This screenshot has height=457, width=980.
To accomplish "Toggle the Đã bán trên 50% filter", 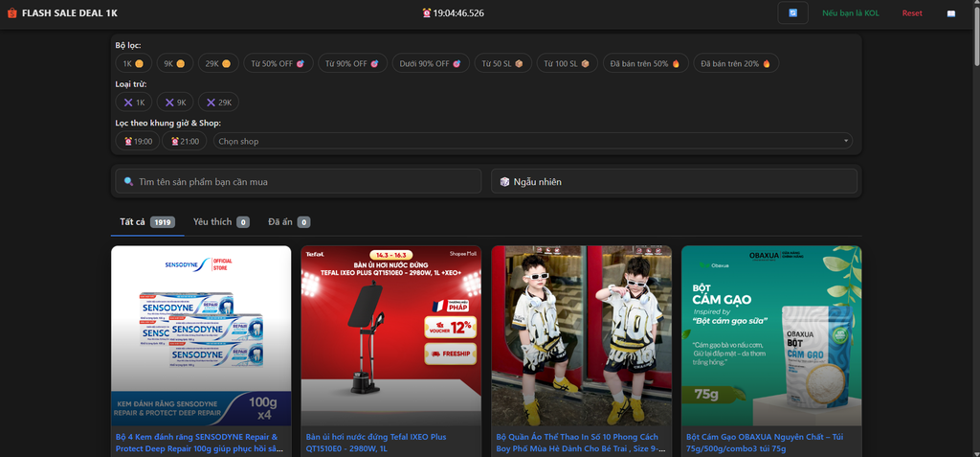I will click(646, 63).
